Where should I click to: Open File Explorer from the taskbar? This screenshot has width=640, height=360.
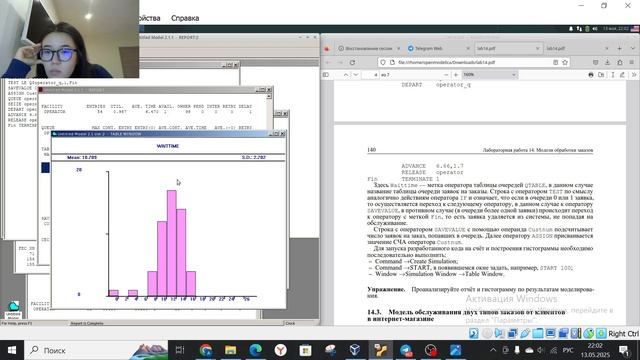click(230, 350)
